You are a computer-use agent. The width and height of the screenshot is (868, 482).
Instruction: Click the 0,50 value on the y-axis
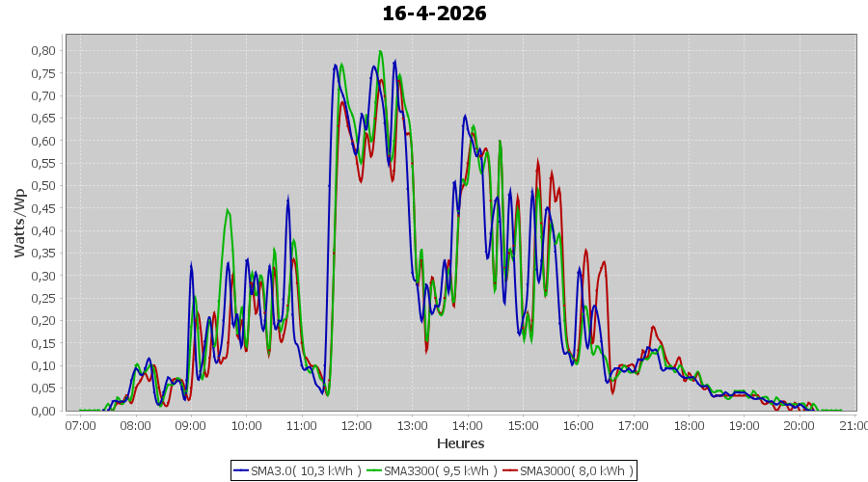coord(44,185)
